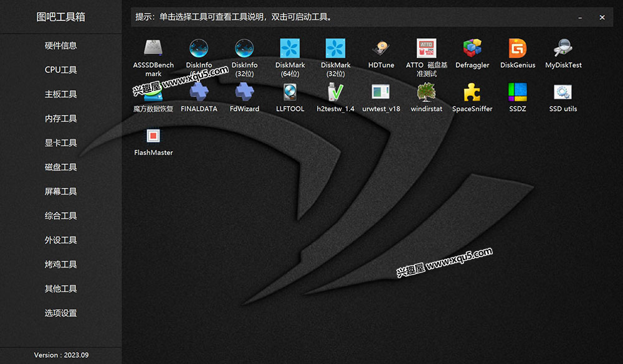Select the 魔方数据恢复 icon
This screenshot has height=364, width=623.
click(153, 92)
